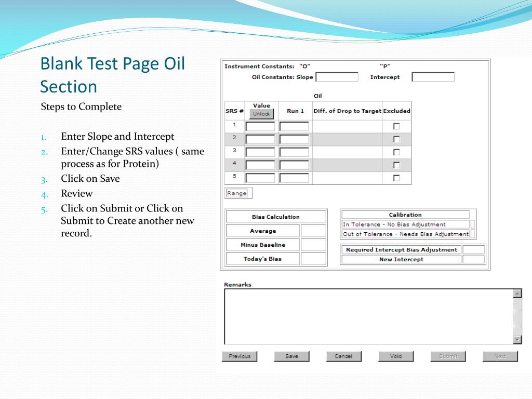Click the Today's Bias value box

tap(313, 259)
